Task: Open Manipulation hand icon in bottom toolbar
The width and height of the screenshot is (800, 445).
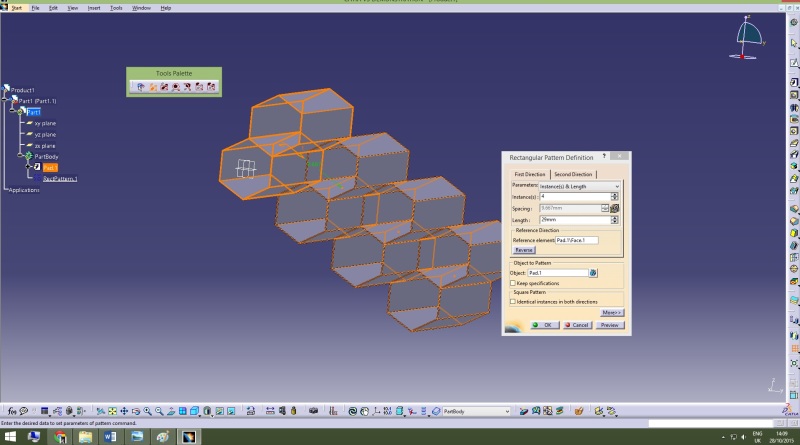Action: (x=364, y=411)
